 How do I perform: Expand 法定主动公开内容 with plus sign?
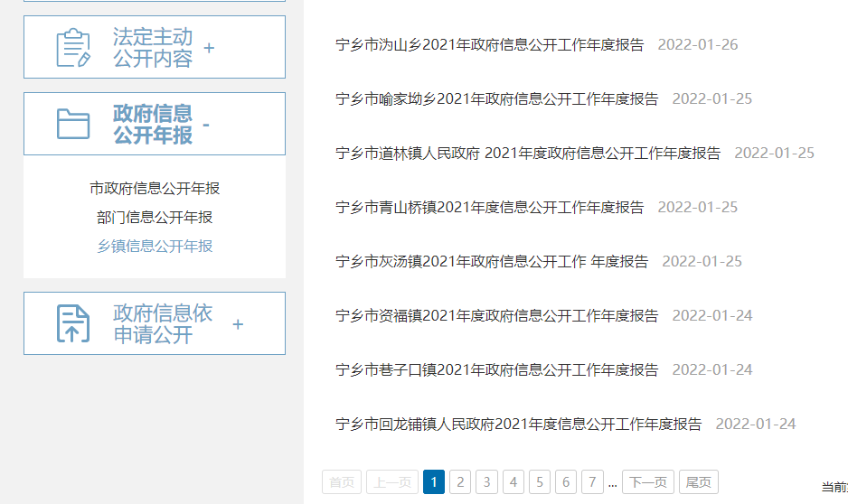(209, 48)
